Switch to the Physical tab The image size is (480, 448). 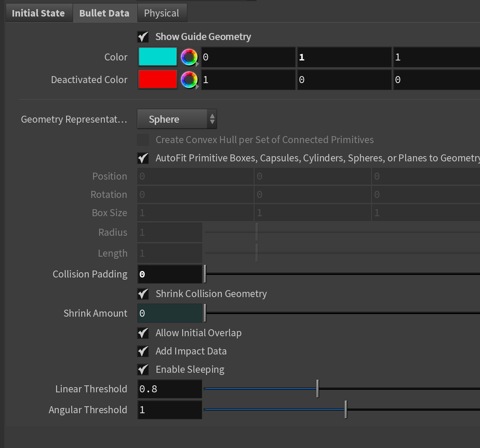[x=162, y=13]
